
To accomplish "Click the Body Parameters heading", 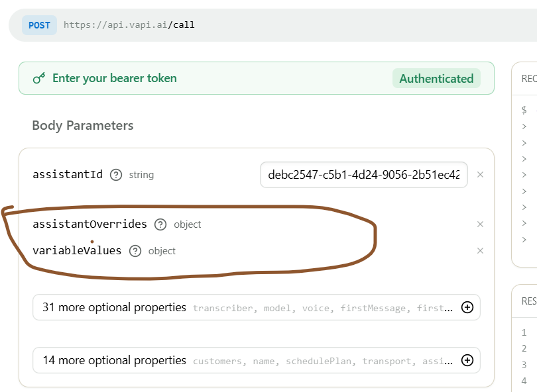I will pyautogui.click(x=82, y=126).
